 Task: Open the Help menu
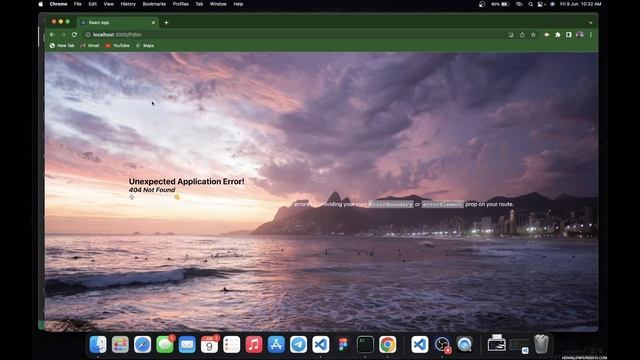pyautogui.click(x=238, y=4)
